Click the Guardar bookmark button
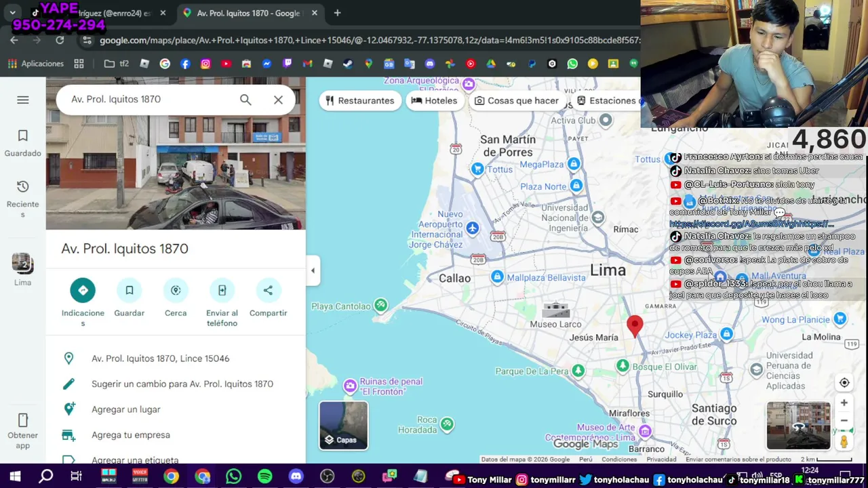This screenshot has width=868, height=488. (129, 290)
